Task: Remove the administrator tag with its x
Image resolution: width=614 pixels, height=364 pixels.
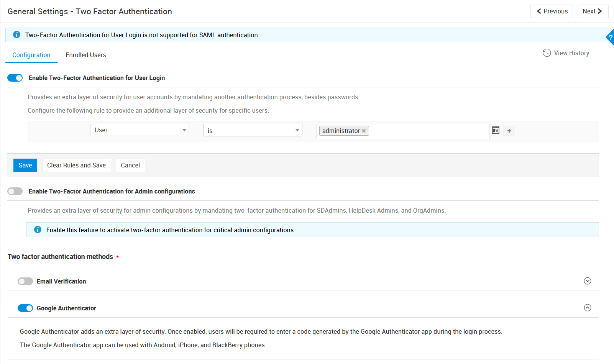Action: pos(364,131)
